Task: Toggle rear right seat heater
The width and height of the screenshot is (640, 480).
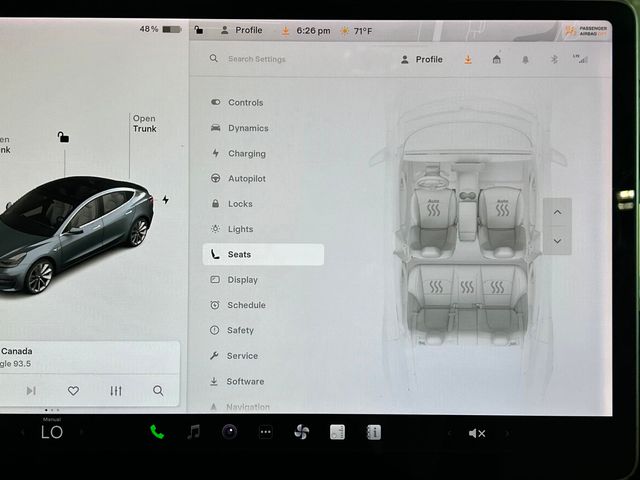Action: pos(497,287)
